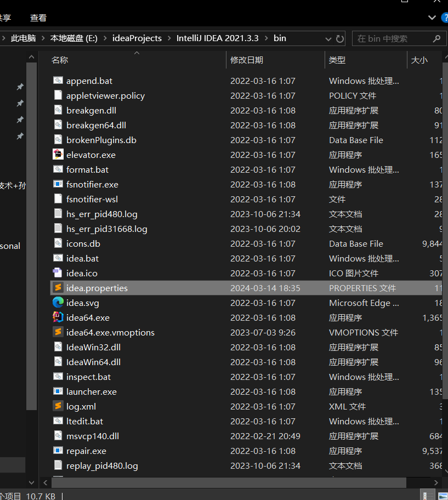Image resolution: width=448 pixels, height=500 pixels.
Task: Click the msvcp140.dll file icon
Action: tap(58, 436)
